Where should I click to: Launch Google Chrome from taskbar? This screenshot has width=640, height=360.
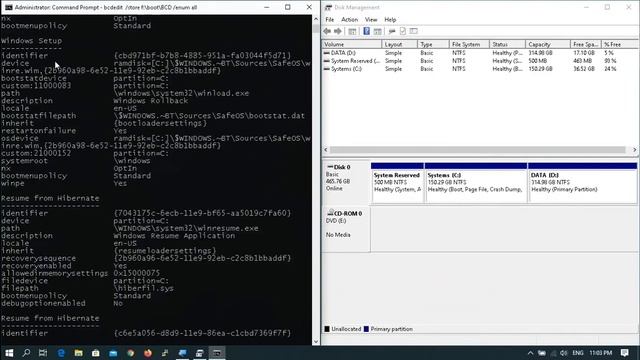(x=131, y=353)
